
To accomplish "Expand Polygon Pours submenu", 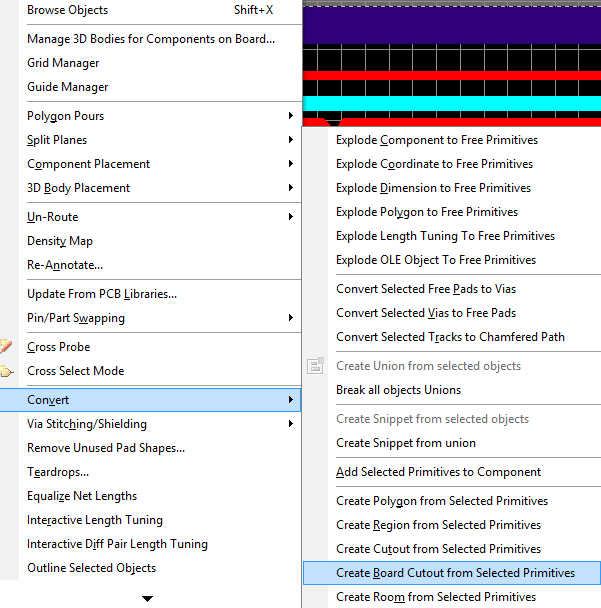I will click(x=150, y=116).
